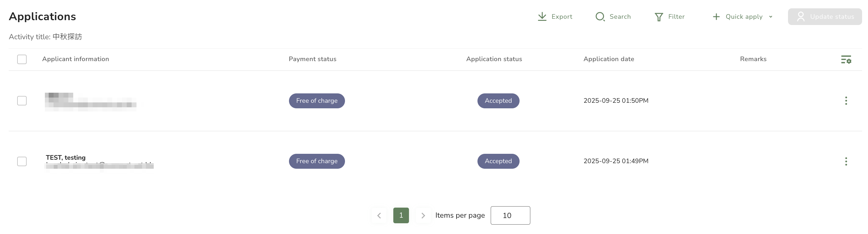The height and width of the screenshot is (234, 868).
Task: Go to the previous page chevron
Action: pyautogui.click(x=379, y=216)
